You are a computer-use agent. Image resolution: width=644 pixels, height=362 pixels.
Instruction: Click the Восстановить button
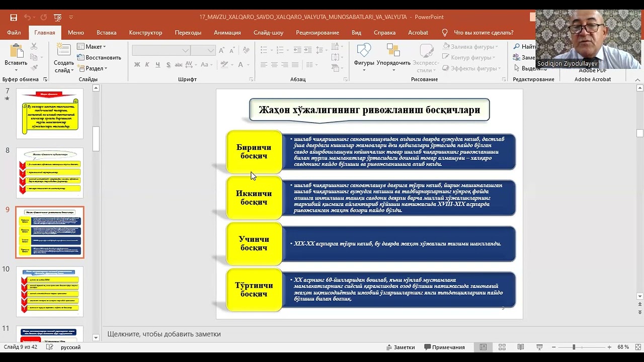click(x=99, y=57)
